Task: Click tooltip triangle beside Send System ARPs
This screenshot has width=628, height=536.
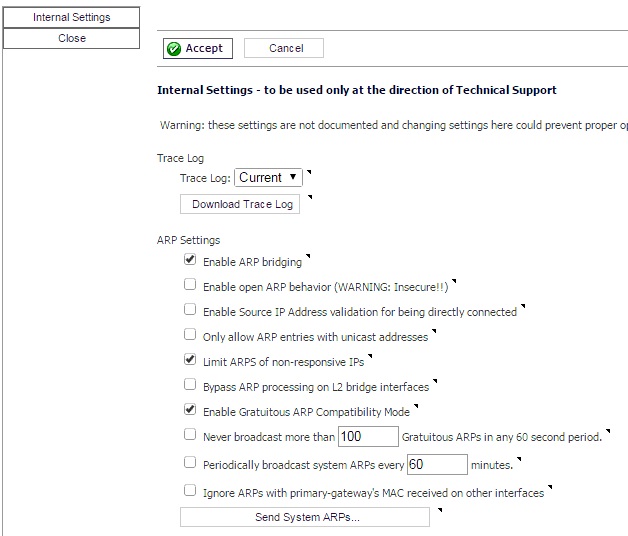Action: click(440, 510)
